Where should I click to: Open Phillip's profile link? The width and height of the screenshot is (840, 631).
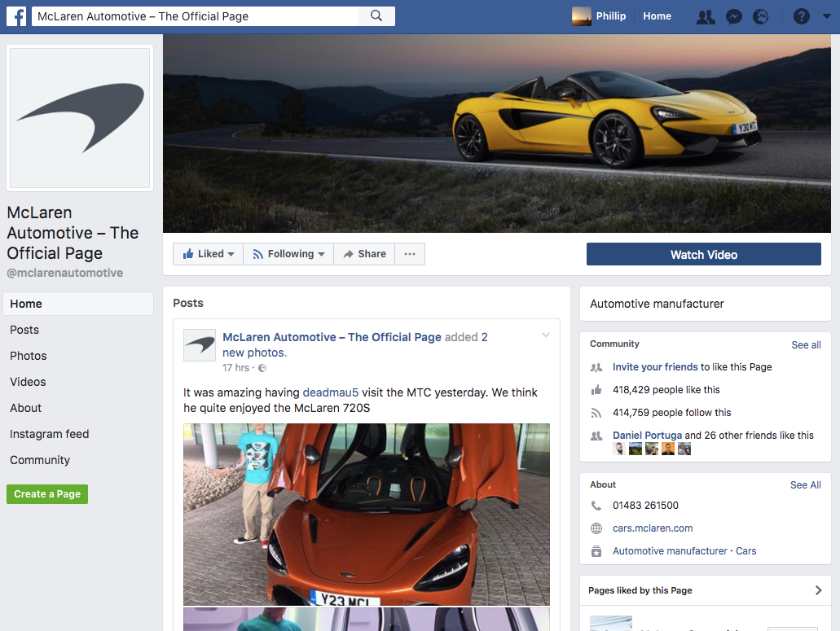pyautogui.click(x=611, y=16)
